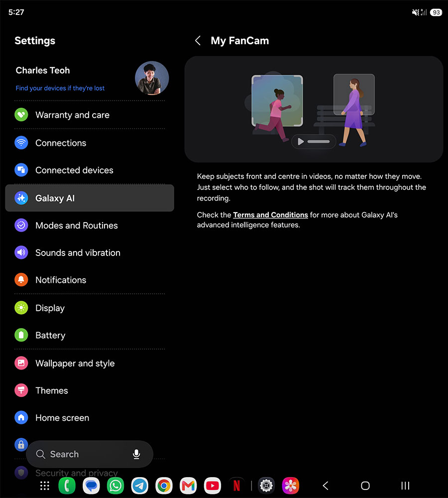Select Home screen menu entry

coord(90,418)
